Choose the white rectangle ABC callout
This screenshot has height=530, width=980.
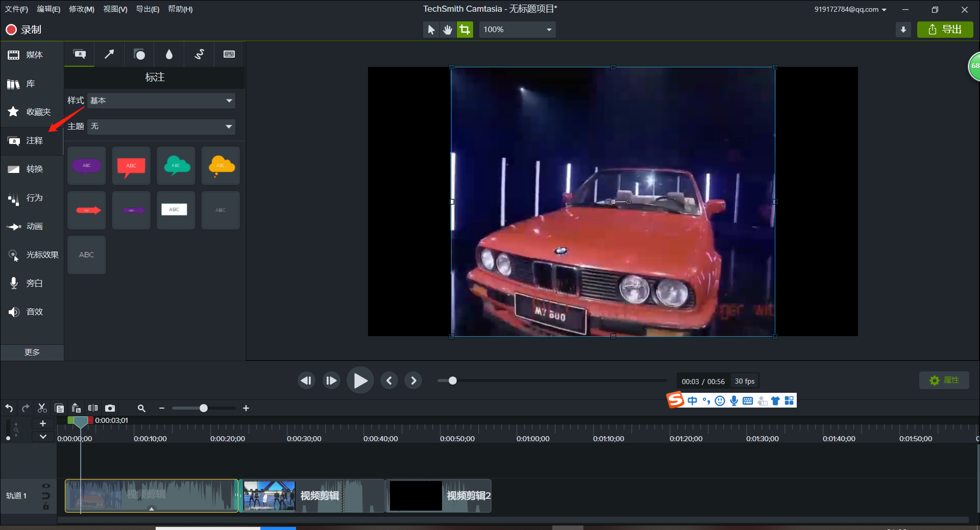point(176,210)
